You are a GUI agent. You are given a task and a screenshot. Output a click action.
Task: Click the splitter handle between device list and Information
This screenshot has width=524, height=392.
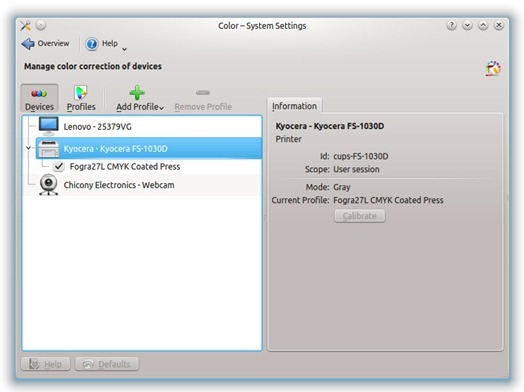[265, 218]
